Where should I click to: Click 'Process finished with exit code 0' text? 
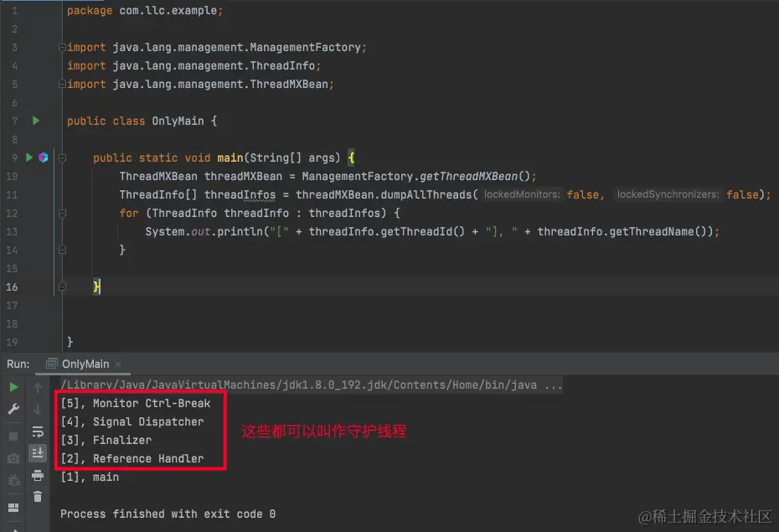pyautogui.click(x=168, y=514)
